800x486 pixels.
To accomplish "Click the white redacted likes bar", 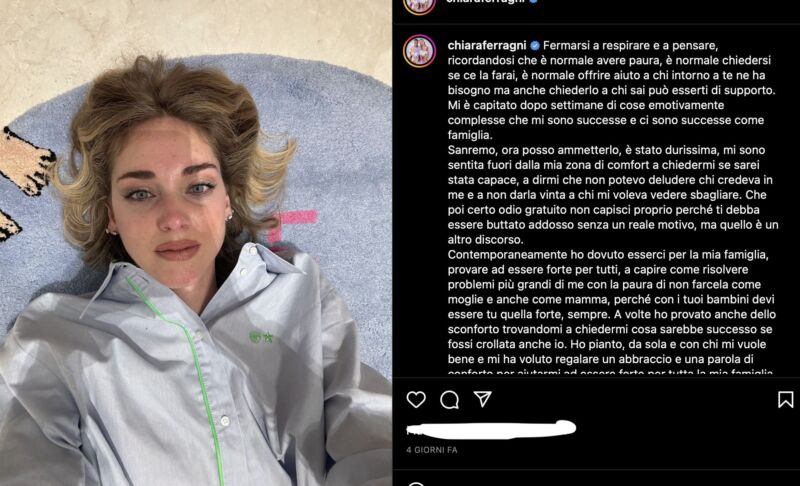I will click(x=491, y=429).
